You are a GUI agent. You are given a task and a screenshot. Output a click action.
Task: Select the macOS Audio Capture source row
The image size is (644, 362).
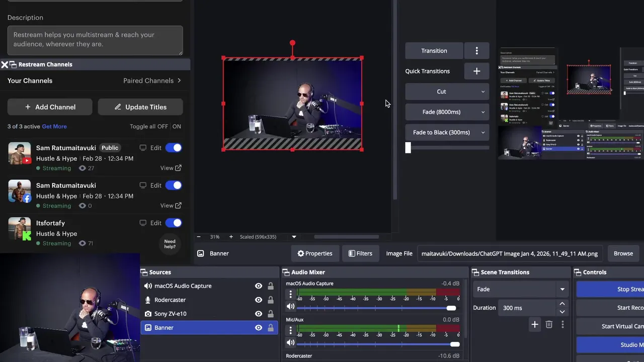pos(209,286)
